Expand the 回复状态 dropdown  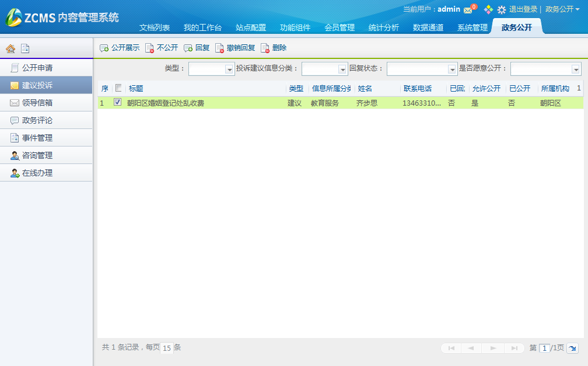[x=452, y=69]
